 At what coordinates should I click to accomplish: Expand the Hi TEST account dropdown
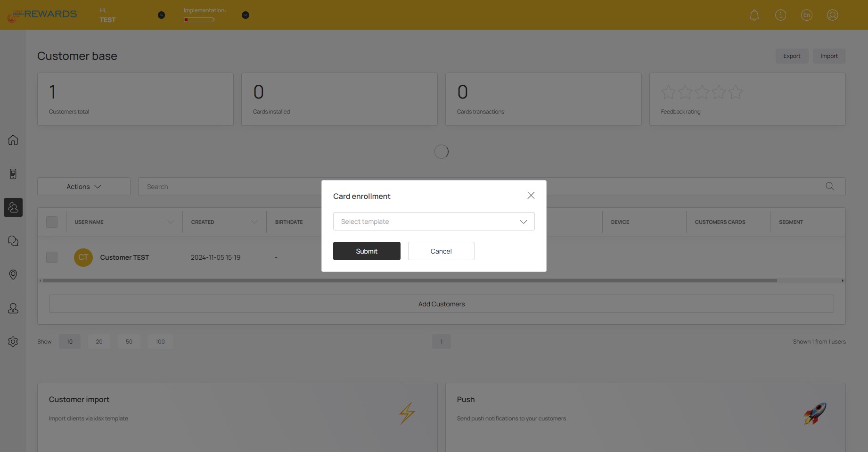pos(161,15)
